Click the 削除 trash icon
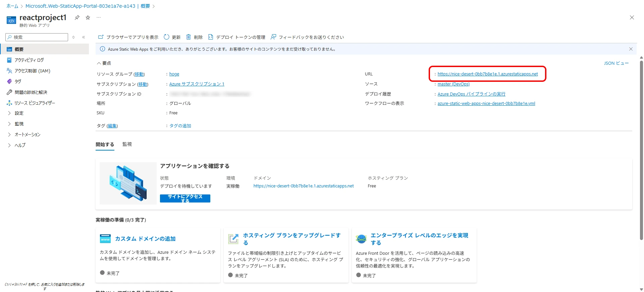The image size is (644, 292). tap(189, 37)
